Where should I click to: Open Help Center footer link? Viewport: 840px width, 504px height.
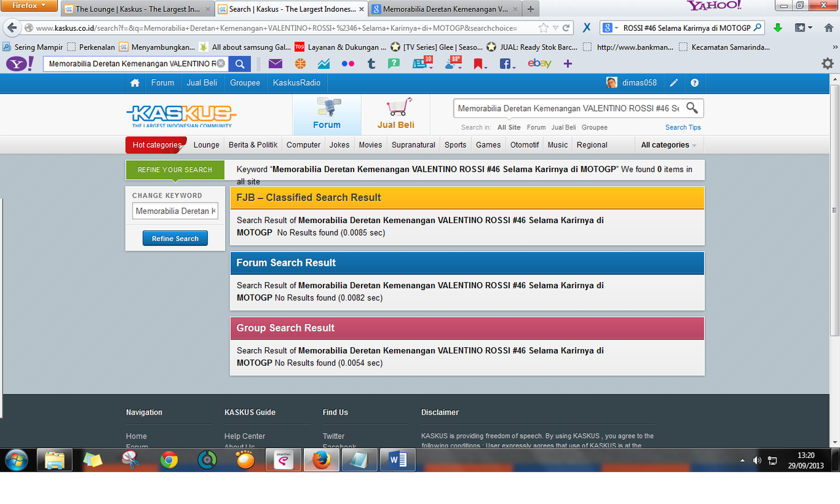coord(245,436)
